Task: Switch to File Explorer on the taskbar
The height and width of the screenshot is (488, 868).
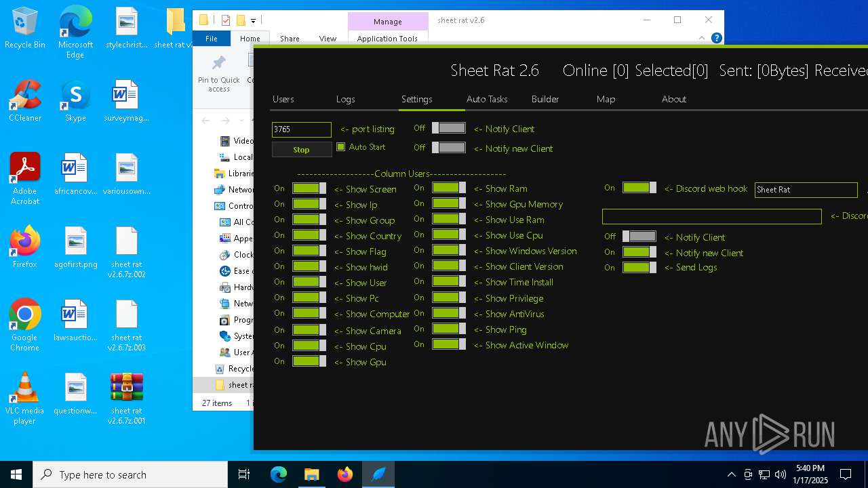Action: pos(311,474)
